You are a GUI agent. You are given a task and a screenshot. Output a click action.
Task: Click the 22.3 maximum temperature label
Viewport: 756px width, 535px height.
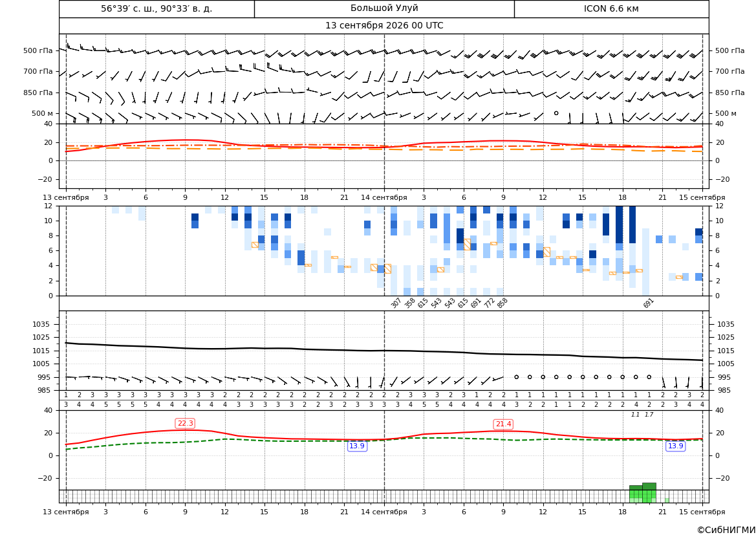tap(185, 423)
